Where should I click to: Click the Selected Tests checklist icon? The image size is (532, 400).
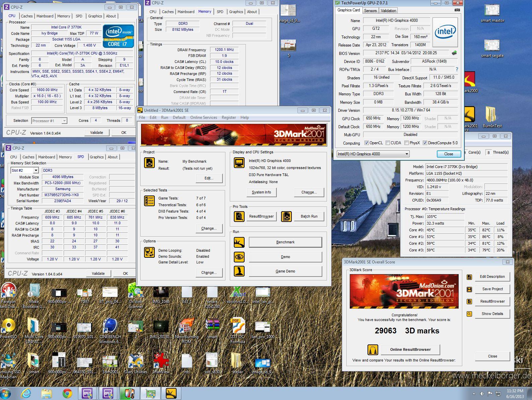(149, 201)
